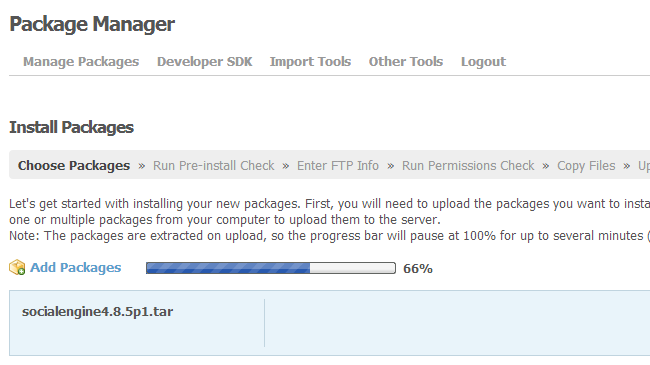The width and height of the screenshot is (650, 365).
Task: Click the upload progress bar at 66%
Action: coord(271,268)
